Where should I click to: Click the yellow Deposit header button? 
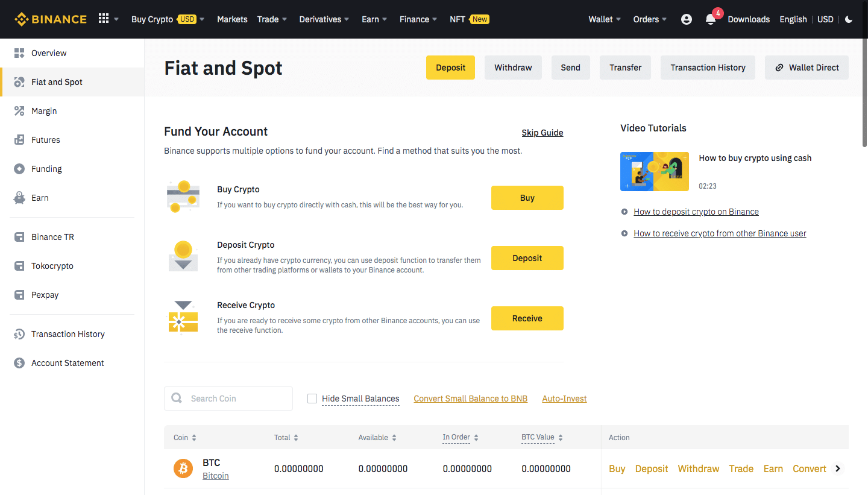[x=450, y=68]
